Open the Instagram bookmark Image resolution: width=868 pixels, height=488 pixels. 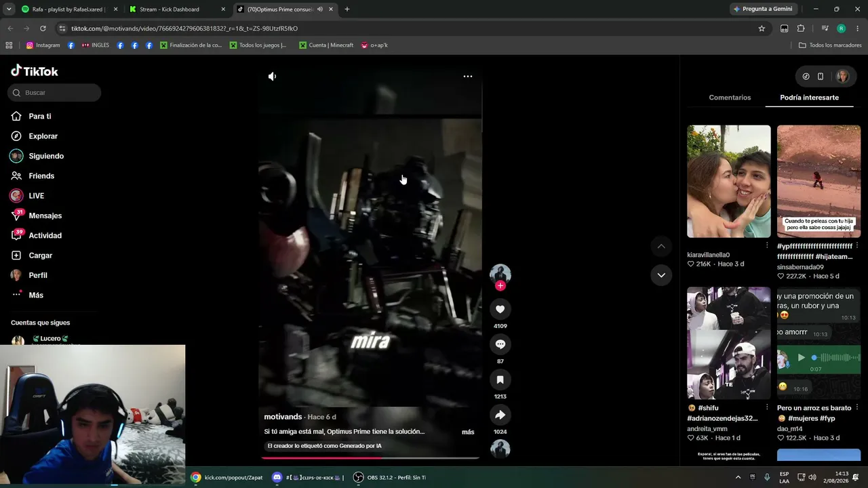point(43,45)
